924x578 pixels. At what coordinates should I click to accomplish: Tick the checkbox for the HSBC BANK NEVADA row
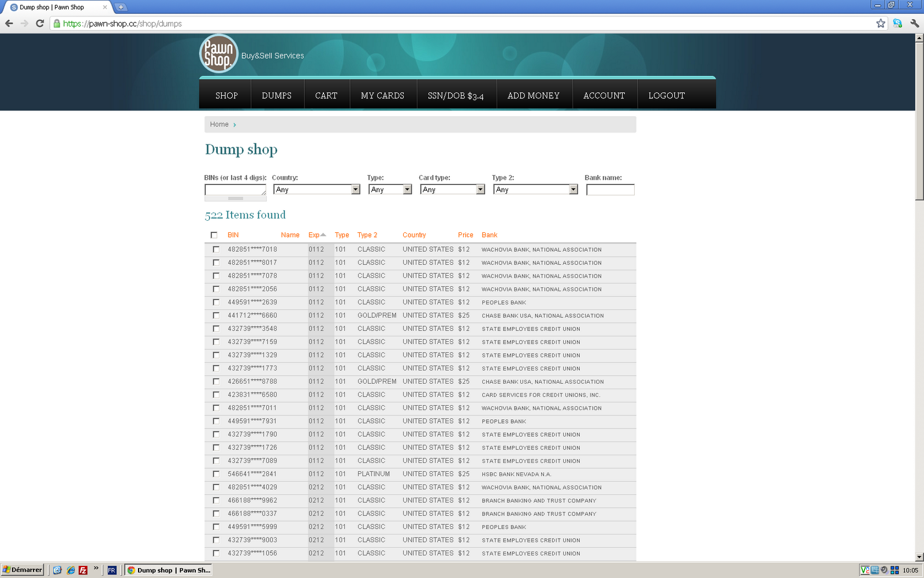coord(216,474)
